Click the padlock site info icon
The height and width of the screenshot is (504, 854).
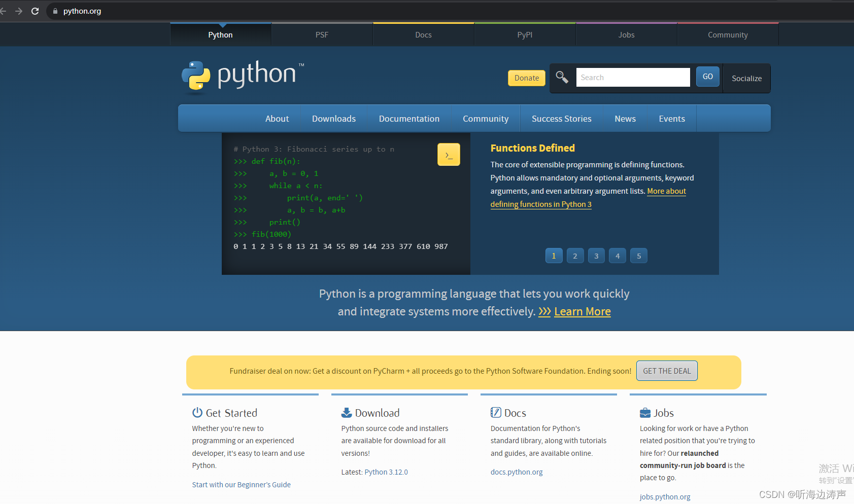point(55,11)
